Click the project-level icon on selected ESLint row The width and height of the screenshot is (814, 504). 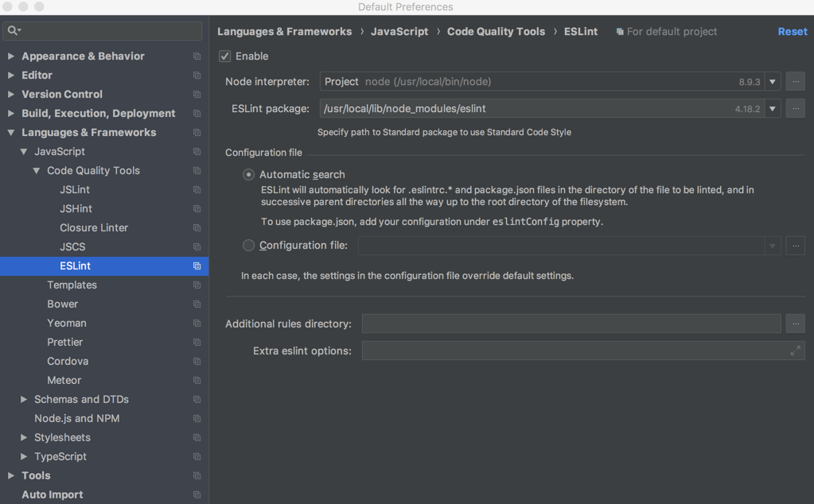pos(197,266)
